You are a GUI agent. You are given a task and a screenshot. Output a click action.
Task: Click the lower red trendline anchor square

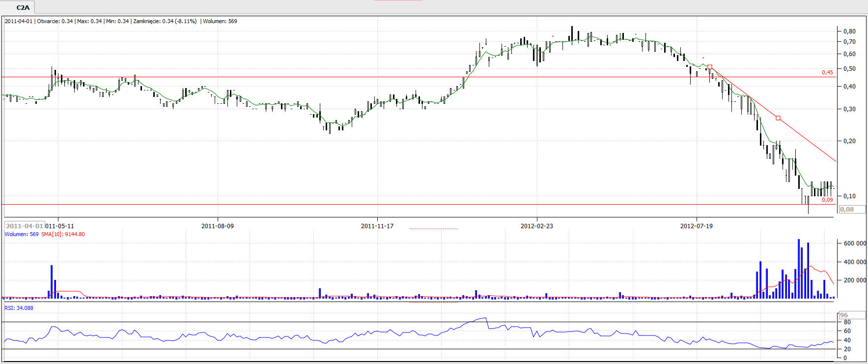[778, 118]
